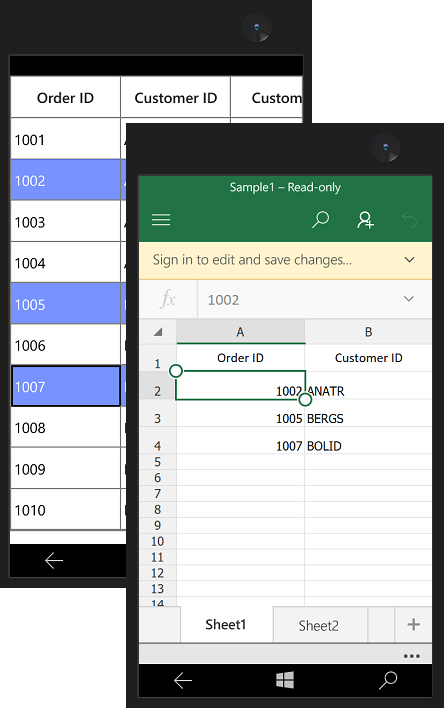Select row 1003 in the data grid

65,221
